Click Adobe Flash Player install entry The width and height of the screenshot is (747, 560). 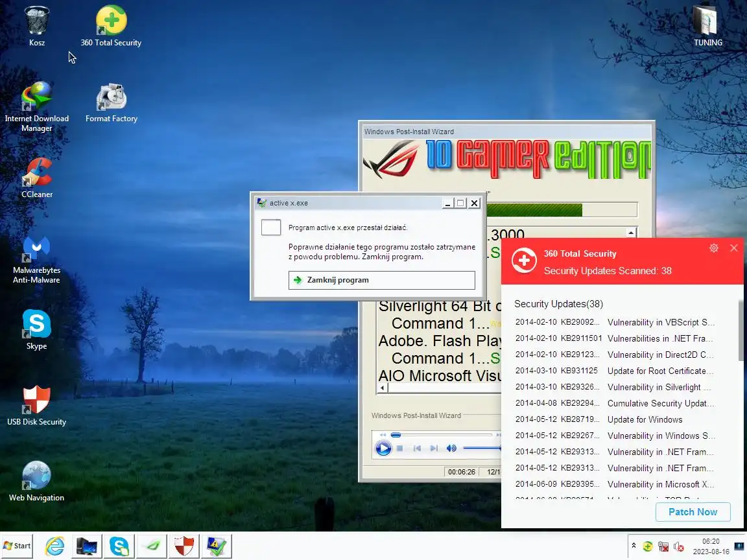click(440, 341)
